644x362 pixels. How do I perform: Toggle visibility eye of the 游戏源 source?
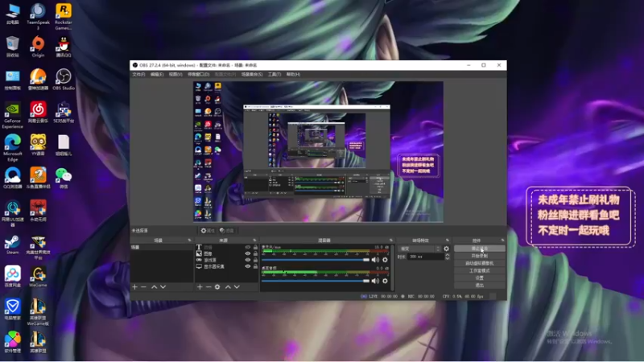(248, 260)
